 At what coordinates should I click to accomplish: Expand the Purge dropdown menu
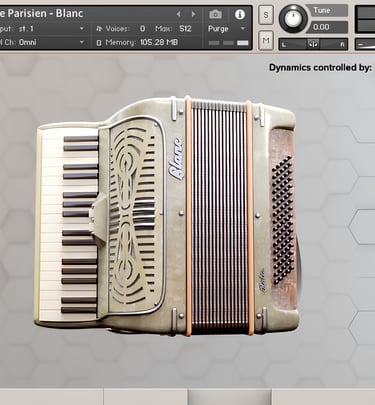pos(227,29)
